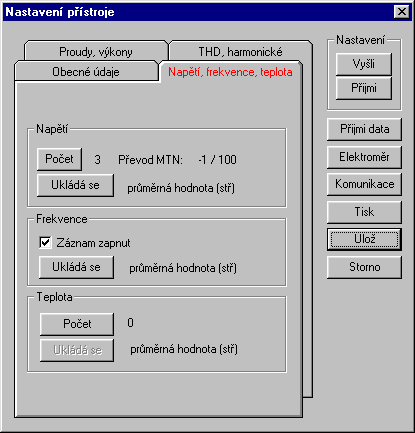The height and width of the screenshot is (433, 415).
Task: Click the Napětí, frekvence, teplota tab
Action: click(x=230, y=72)
